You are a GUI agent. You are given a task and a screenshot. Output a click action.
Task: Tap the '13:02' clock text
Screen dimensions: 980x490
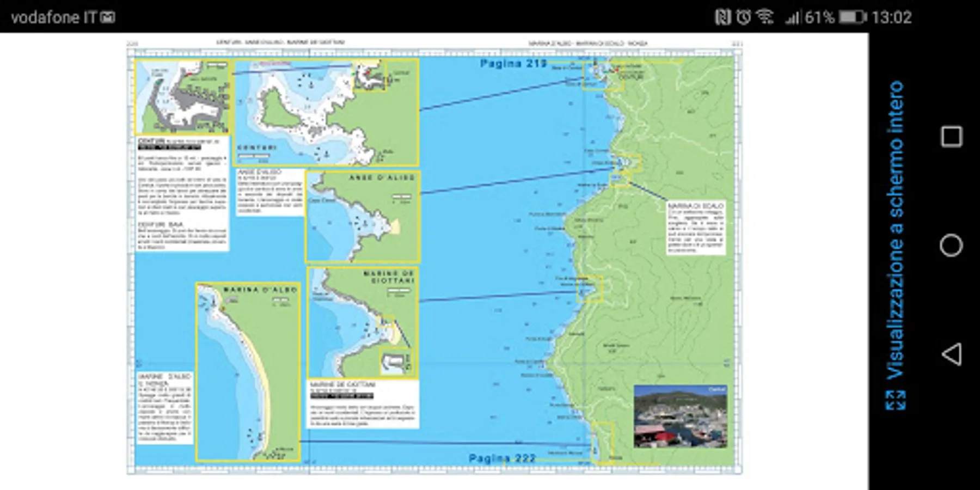point(891,17)
